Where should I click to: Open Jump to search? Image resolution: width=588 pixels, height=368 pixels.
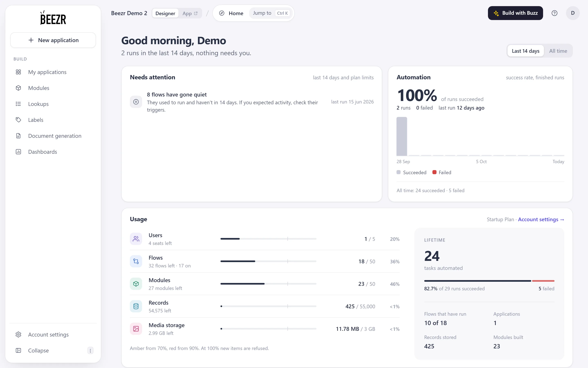tap(271, 13)
